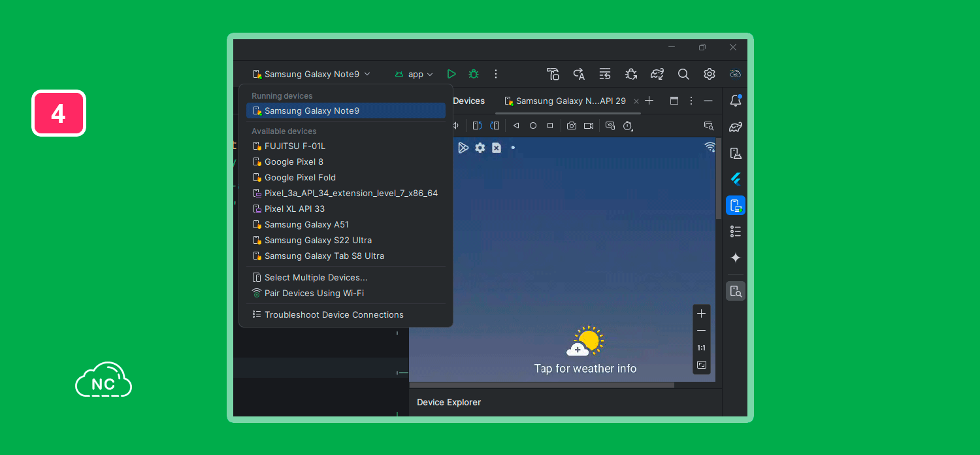The image size is (980, 455).
Task: Open Device Manager in the right sidebar
Action: pyautogui.click(x=736, y=153)
